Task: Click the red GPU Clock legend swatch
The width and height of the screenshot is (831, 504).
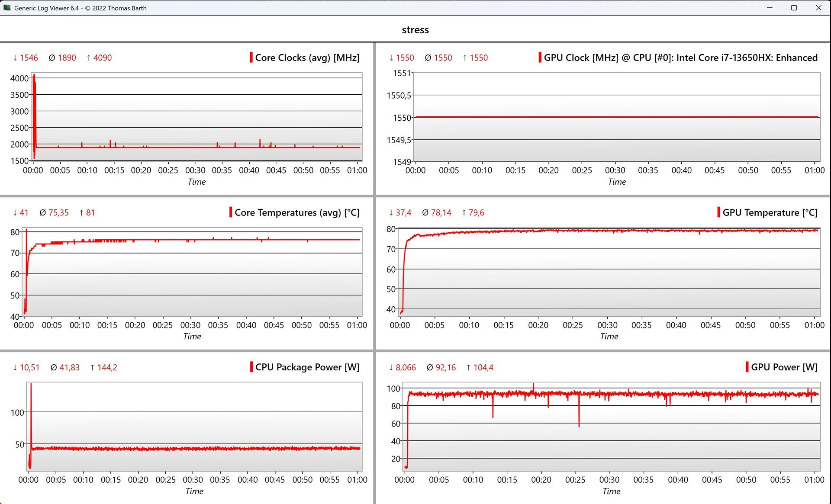Action: click(x=540, y=58)
